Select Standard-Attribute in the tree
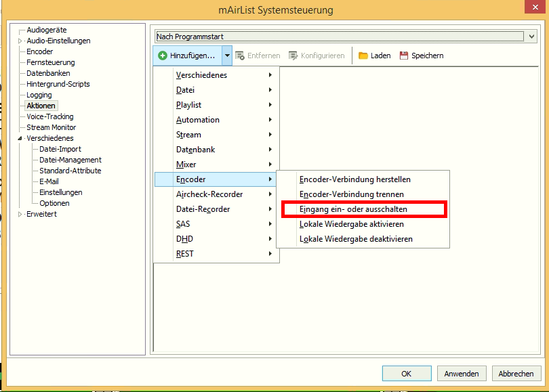The height and width of the screenshot is (392, 549). click(70, 171)
